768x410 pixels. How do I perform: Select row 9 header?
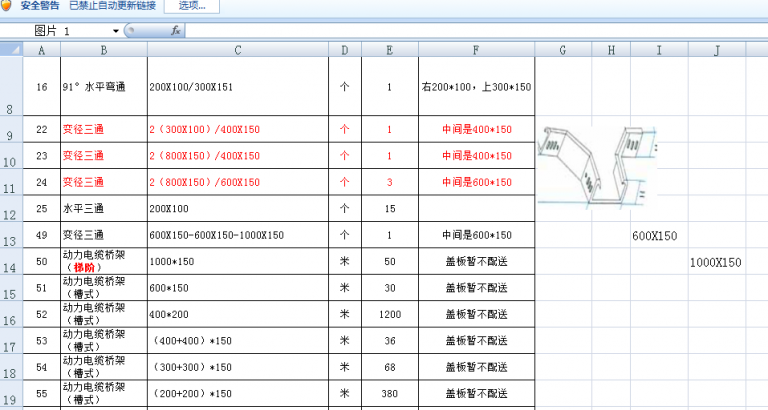(x=11, y=130)
